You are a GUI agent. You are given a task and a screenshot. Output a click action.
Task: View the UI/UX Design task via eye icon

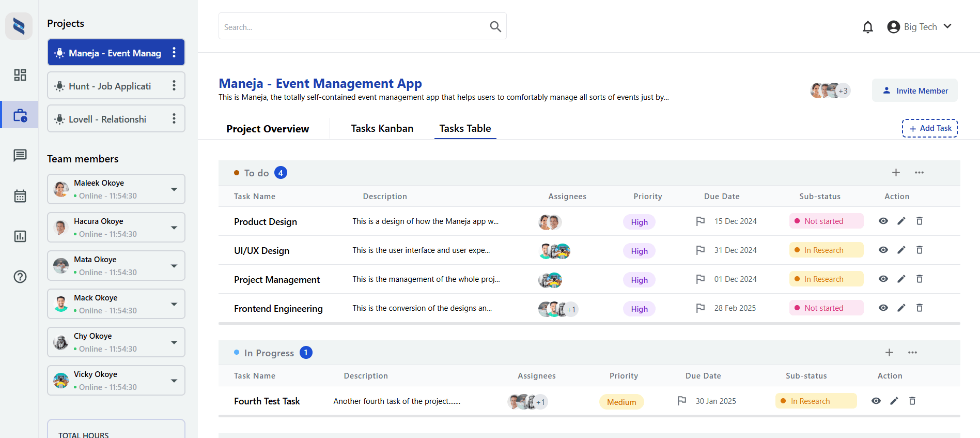click(x=883, y=250)
